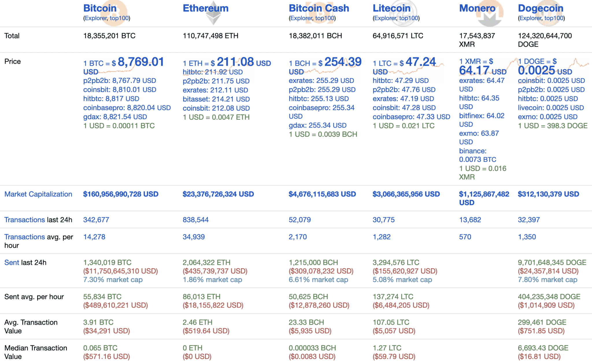Open the Bitcoin heading link
Viewport: 592px width, 364px height.
(100, 8)
